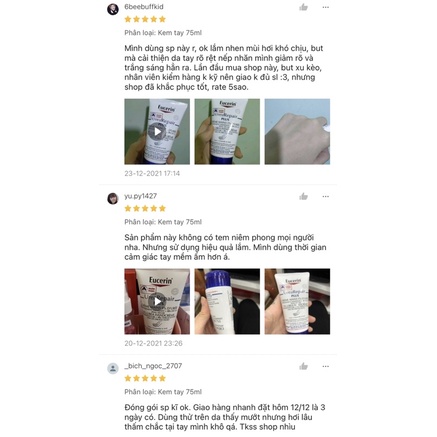
Task: Open the second Eucerin photo in 6beebuffkid's review
Action: coord(227,131)
